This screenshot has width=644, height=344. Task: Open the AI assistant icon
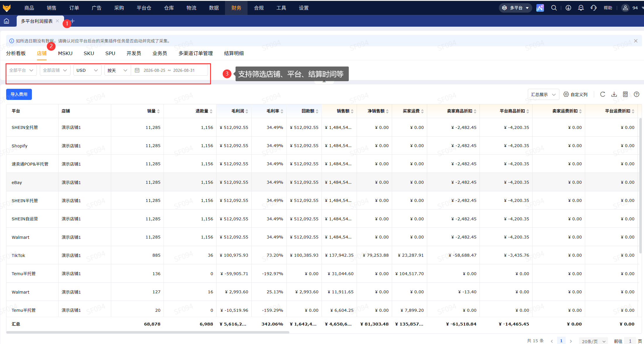(540, 8)
